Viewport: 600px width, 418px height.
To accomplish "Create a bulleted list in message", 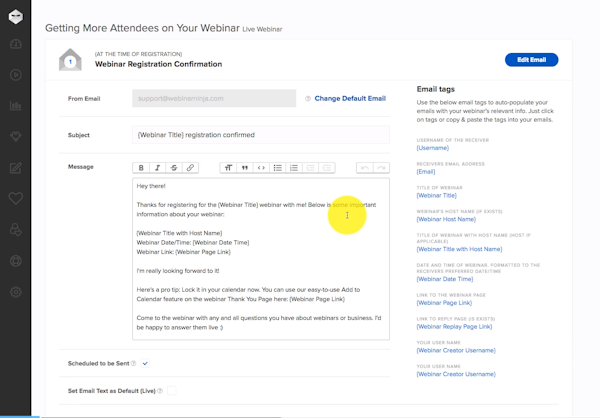I will coord(278,168).
